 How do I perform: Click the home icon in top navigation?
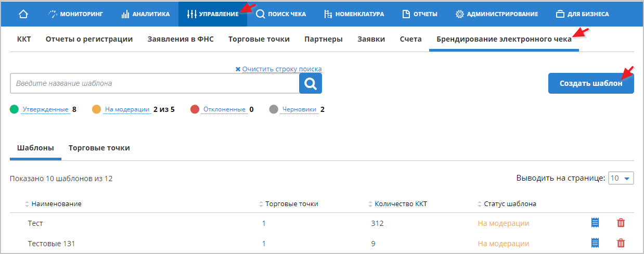[23, 14]
